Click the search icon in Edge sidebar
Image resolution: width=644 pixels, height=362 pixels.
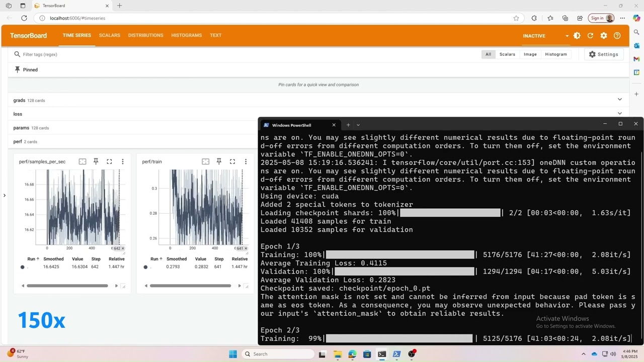(x=636, y=32)
